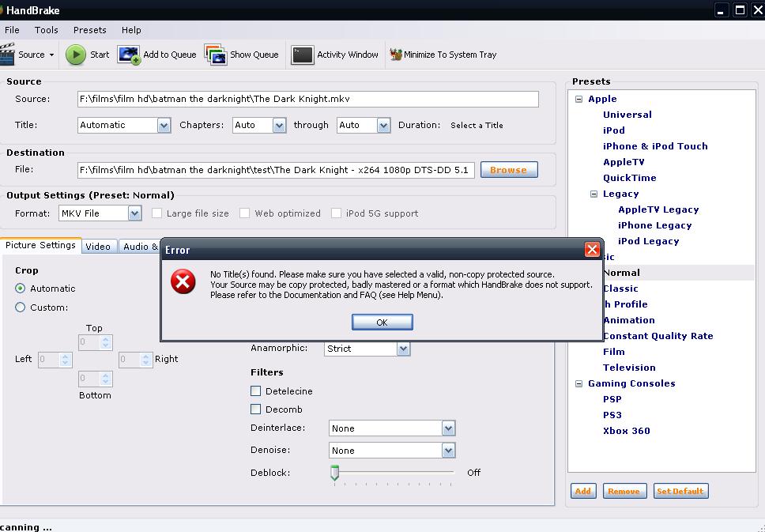Click the Left crop stepper field
This screenshot has height=532, width=765.
(55, 360)
